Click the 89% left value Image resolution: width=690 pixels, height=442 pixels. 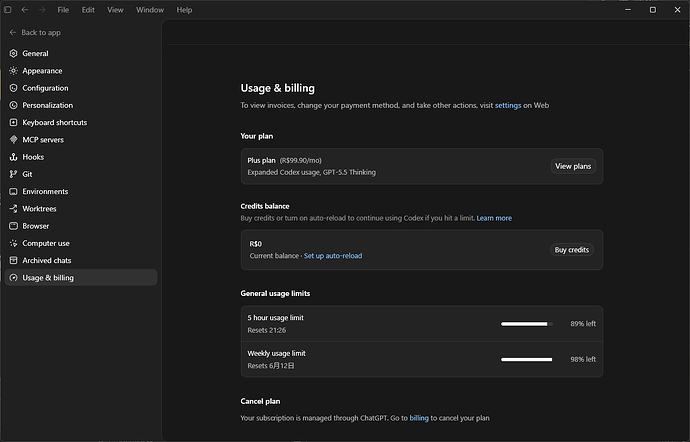583,324
